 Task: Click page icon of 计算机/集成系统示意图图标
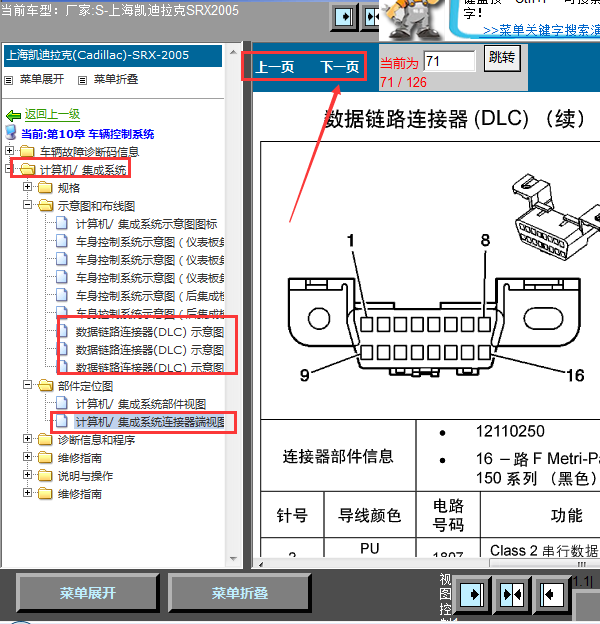(x=62, y=223)
